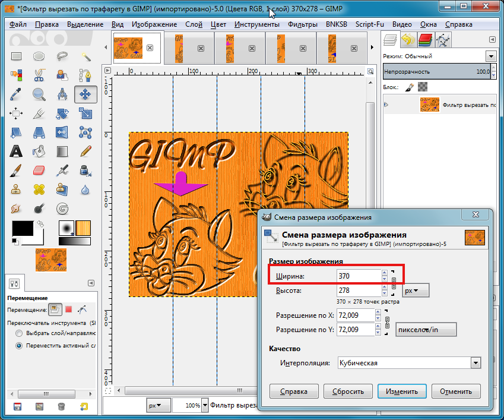The width and height of the screenshot is (504, 420).
Task: Open the 100% zoom level dropdown
Action: coord(205,405)
